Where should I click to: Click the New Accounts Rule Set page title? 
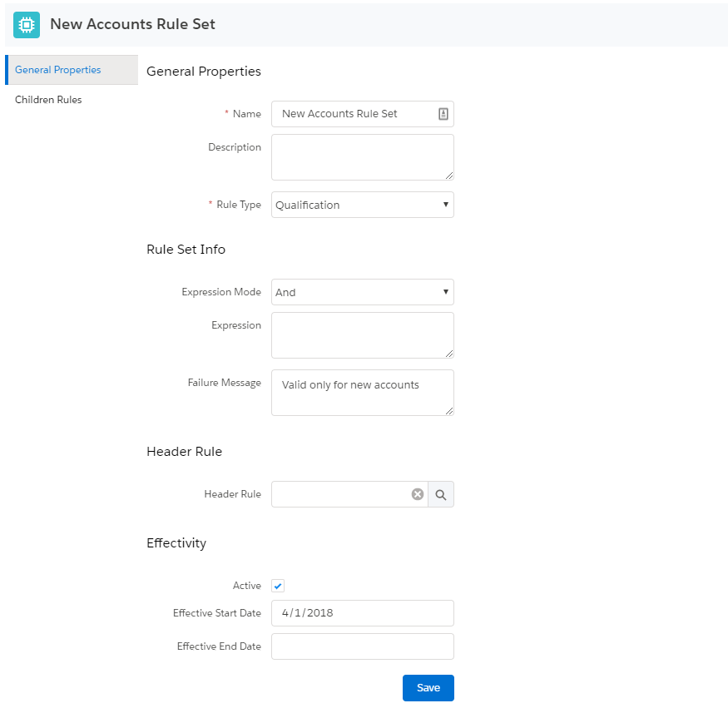[132, 24]
